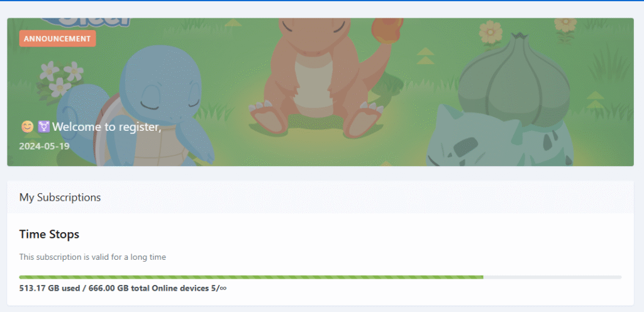Click the My Subscriptions section header
Image resolution: width=644 pixels, height=312 pixels.
[60, 197]
